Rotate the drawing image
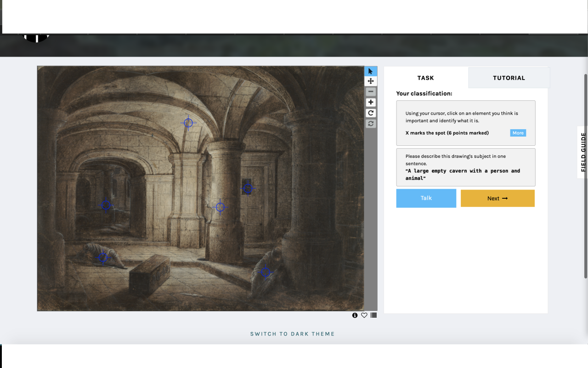588x368 pixels. 371,113
